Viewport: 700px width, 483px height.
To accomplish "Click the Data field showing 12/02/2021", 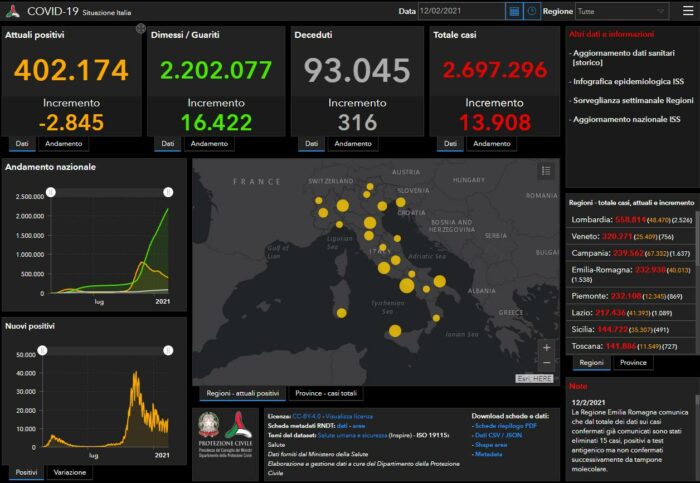I will [x=461, y=11].
